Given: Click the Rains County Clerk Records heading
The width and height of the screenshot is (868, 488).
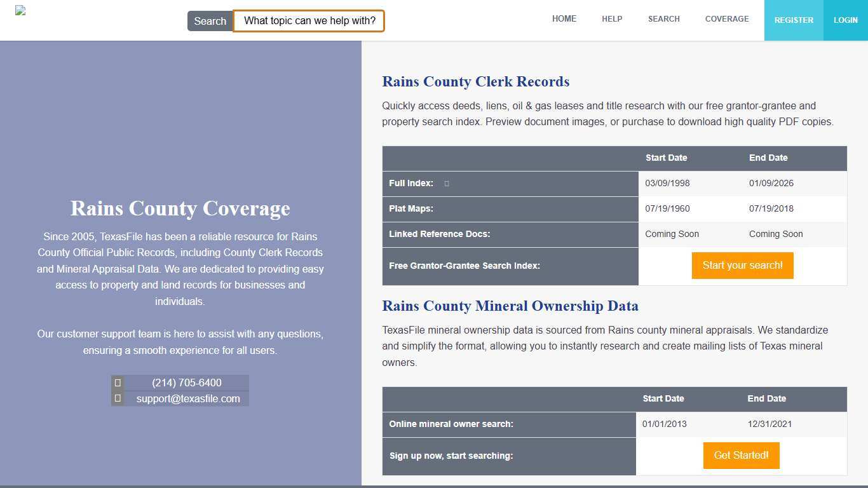Looking at the screenshot, I should [x=475, y=81].
